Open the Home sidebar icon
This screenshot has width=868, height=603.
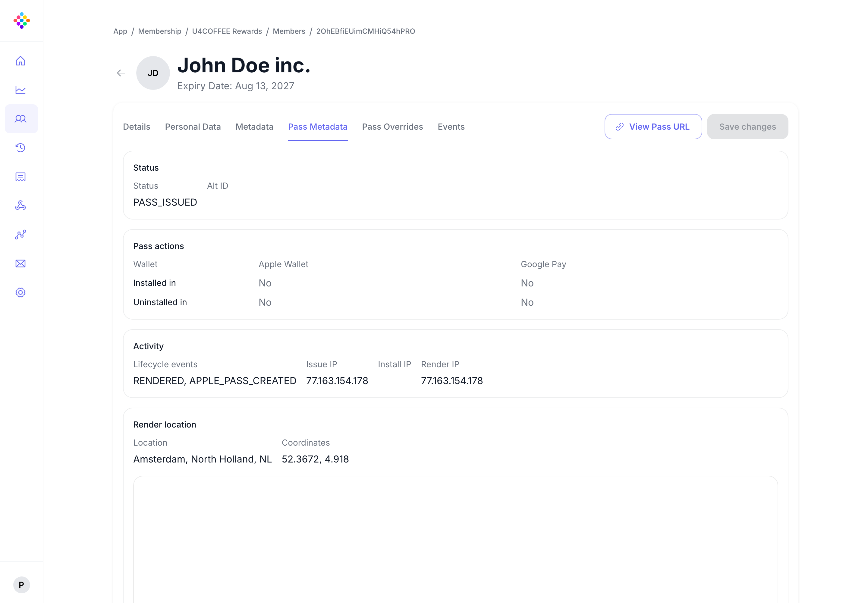tap(20, 61)
